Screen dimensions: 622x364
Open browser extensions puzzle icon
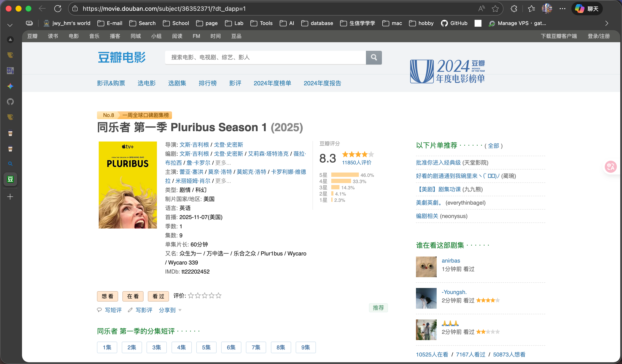(x=514, y=9)
